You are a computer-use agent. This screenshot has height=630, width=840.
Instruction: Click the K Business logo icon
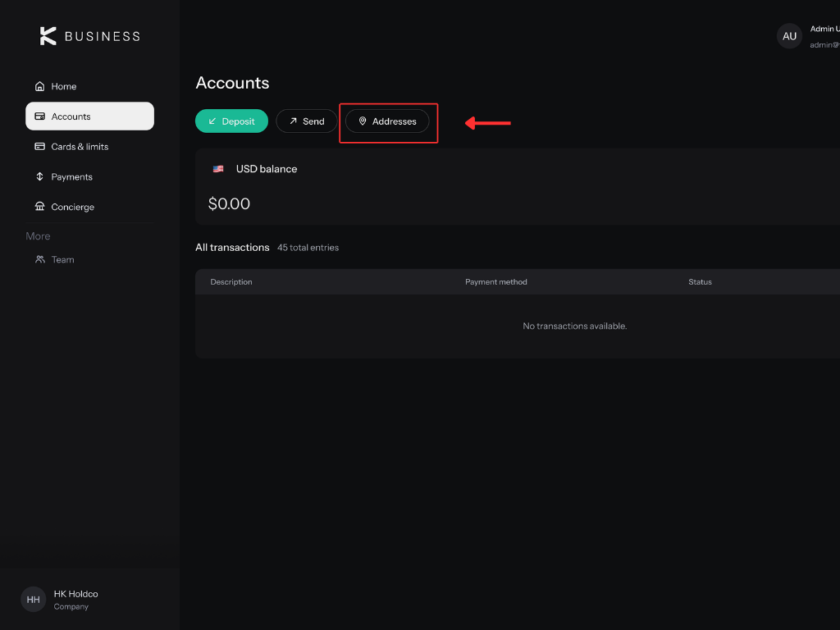48,36
